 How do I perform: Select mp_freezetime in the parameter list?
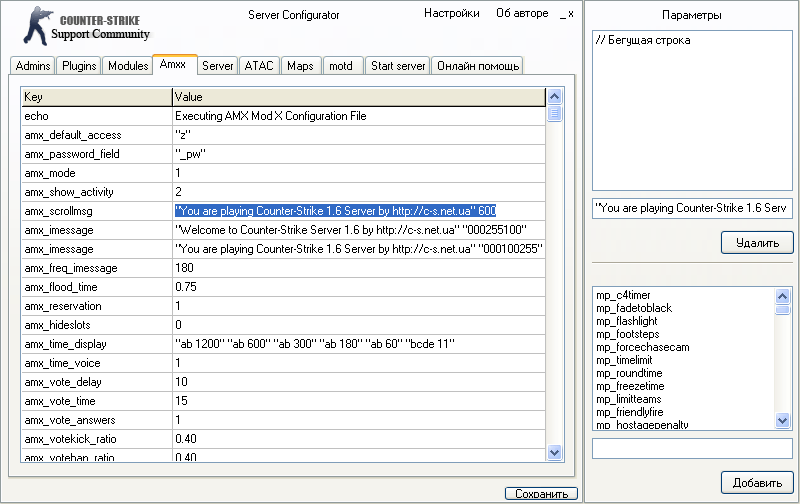click(630, 386)
